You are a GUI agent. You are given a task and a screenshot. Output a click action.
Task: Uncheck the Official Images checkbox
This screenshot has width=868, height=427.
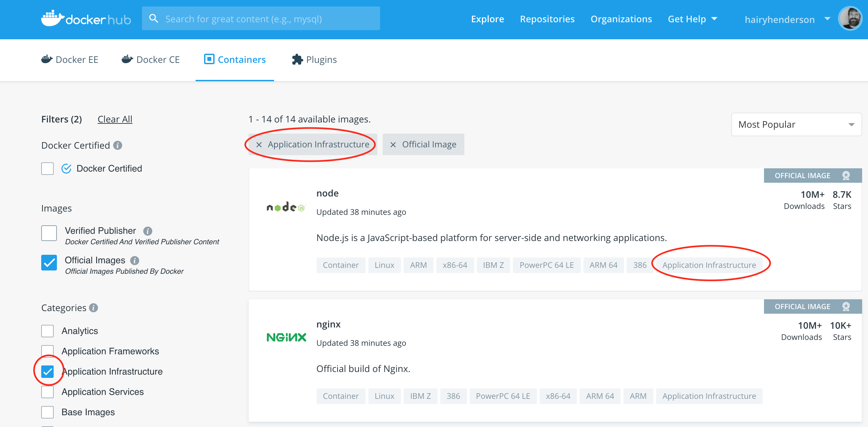(49, 262)
